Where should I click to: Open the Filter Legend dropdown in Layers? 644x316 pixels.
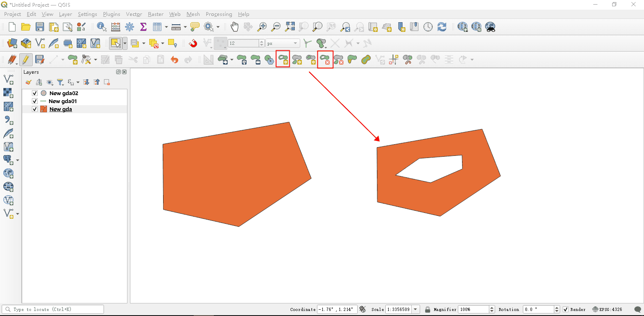pyautogui.click(x=61, y=82)
